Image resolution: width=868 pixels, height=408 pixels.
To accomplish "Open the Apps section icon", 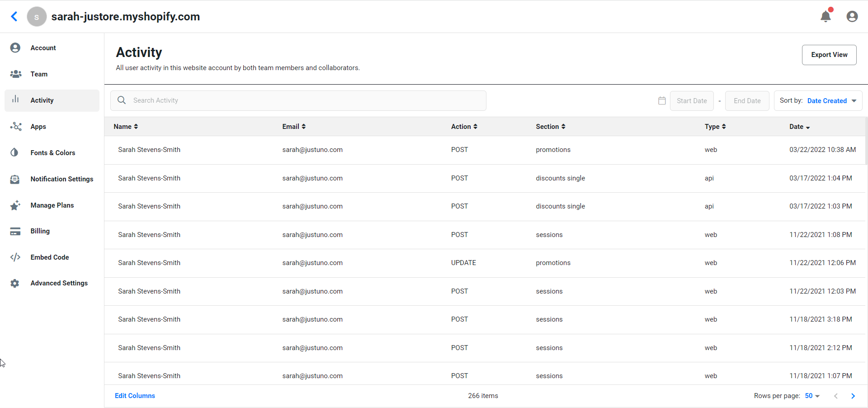I will 15,127.
